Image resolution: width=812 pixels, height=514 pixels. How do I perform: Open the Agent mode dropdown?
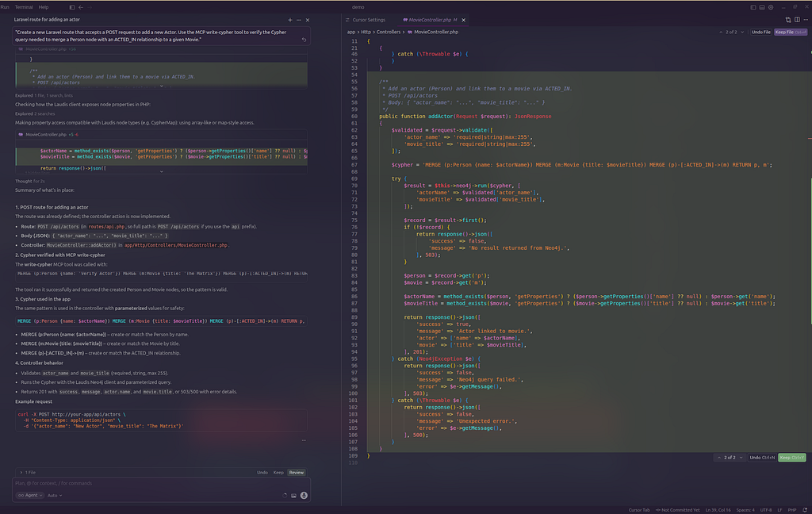click(29, 495)
